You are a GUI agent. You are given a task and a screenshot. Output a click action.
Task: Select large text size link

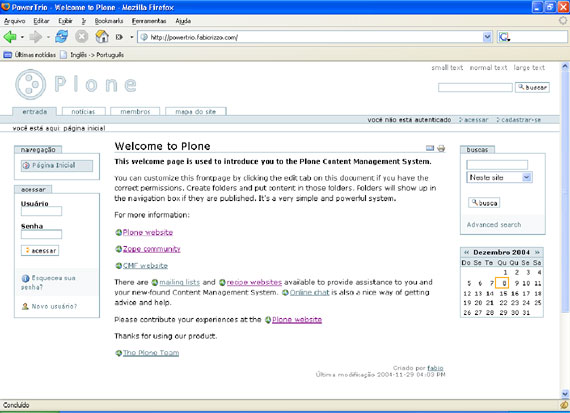tap(529, 68)
